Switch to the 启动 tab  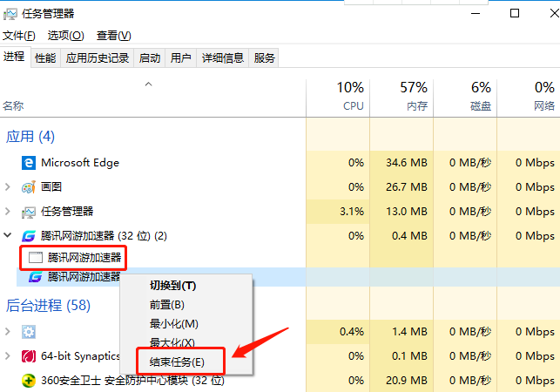point(149,58)
